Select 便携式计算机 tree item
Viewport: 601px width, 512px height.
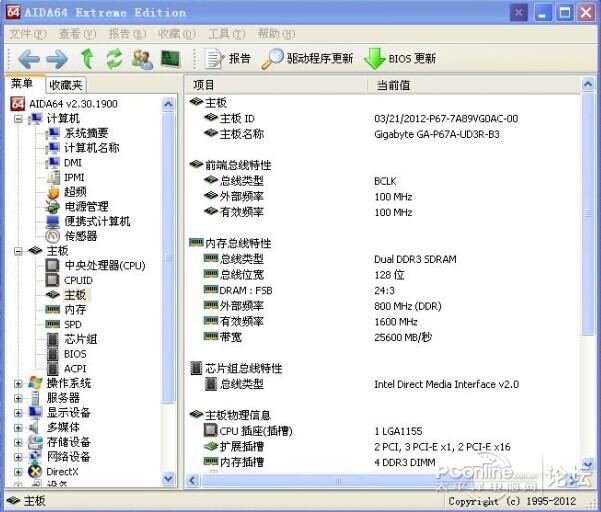pos(97,222)
